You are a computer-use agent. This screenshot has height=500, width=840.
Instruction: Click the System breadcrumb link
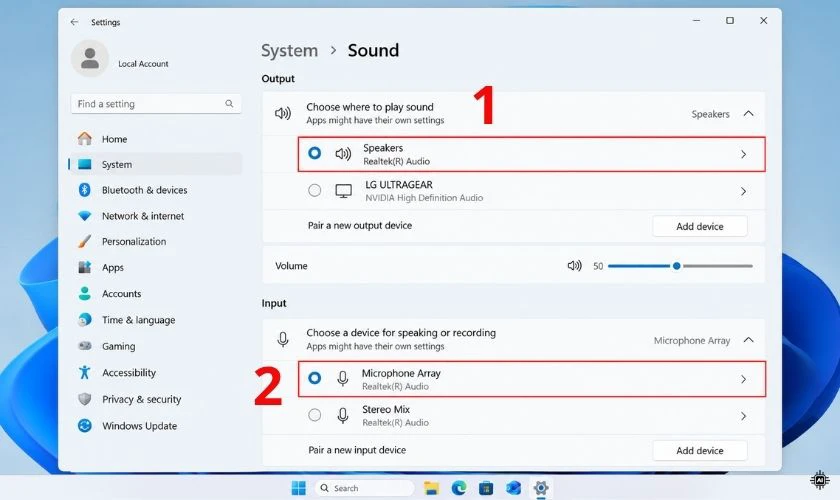(289, 50)
